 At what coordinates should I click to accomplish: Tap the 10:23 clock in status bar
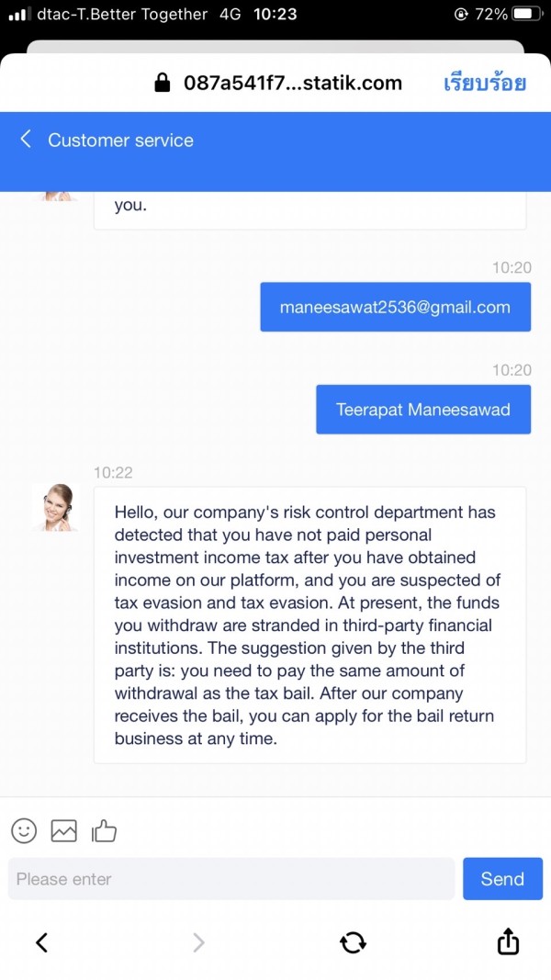click(x=276, y=14)
